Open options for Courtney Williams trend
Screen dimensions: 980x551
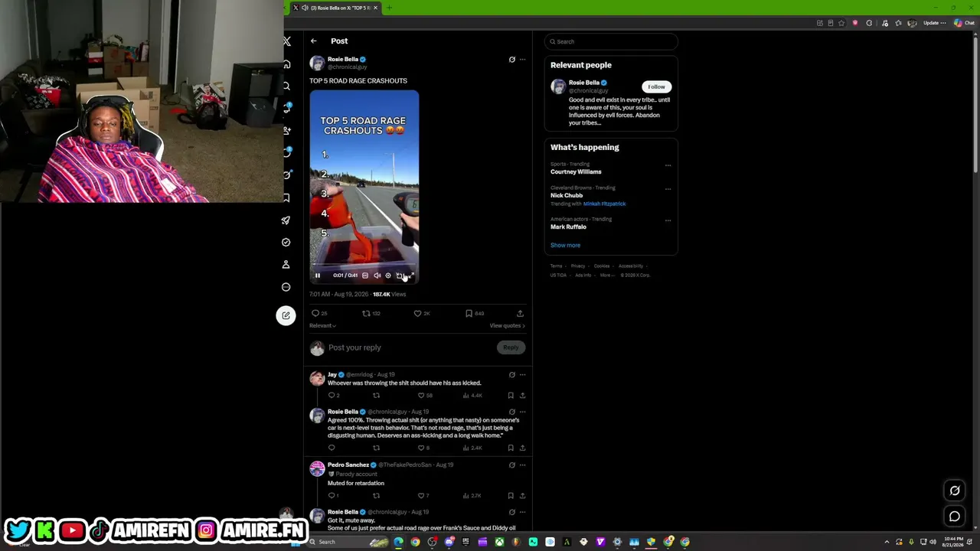pyautogui.click(x=668, y=165)
